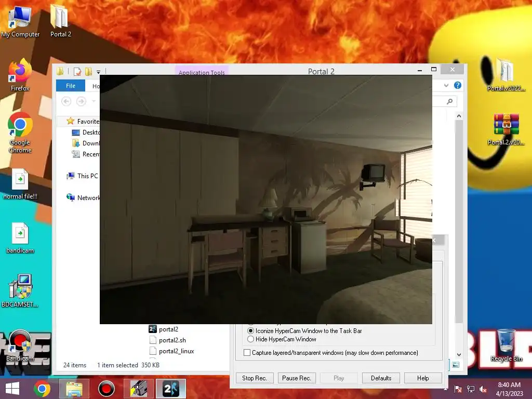
Task: Open the Recycle Bin
Action: [506, 345]
